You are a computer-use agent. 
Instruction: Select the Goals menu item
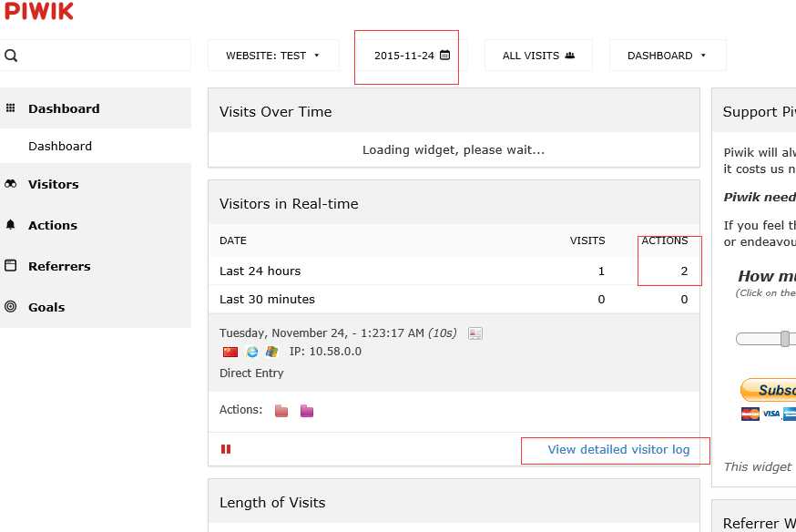point(46,307)
